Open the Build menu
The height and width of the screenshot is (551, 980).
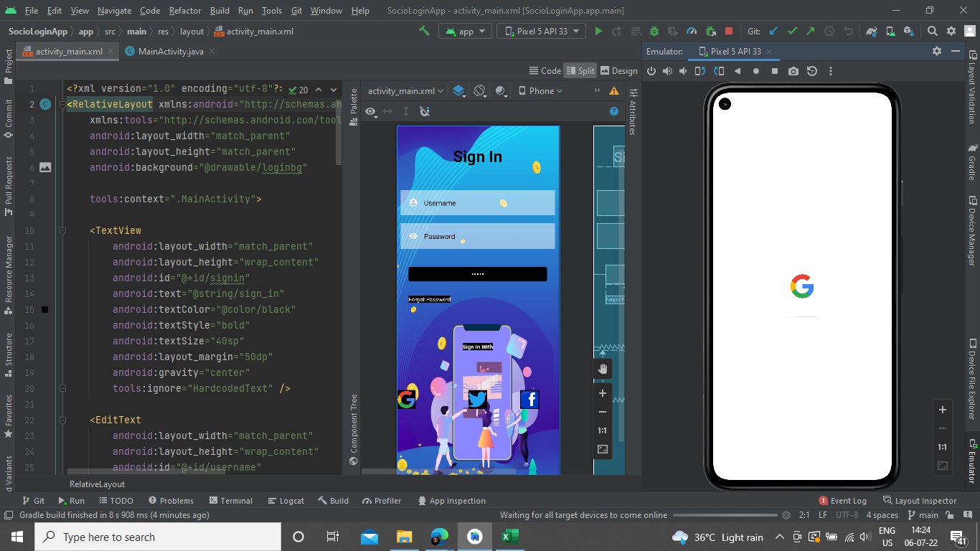click(220, 11)
